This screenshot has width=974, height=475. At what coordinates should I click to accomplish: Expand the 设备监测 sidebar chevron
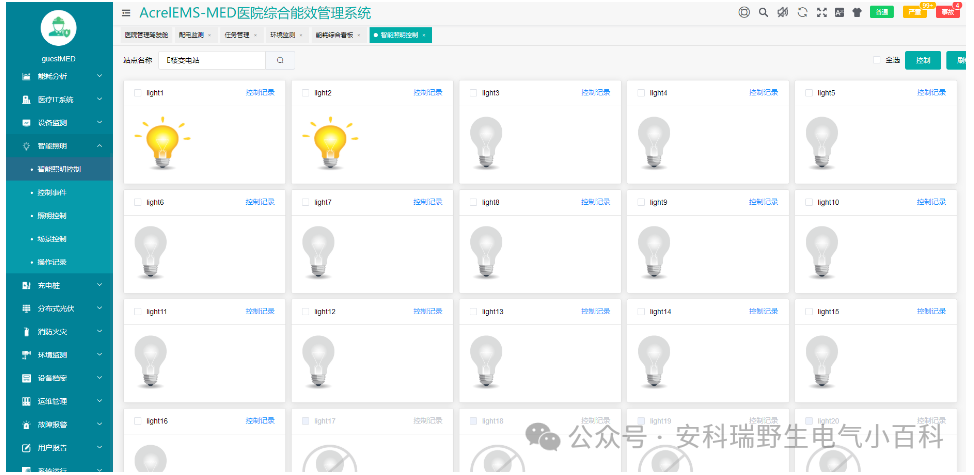[x=99, y=123]
